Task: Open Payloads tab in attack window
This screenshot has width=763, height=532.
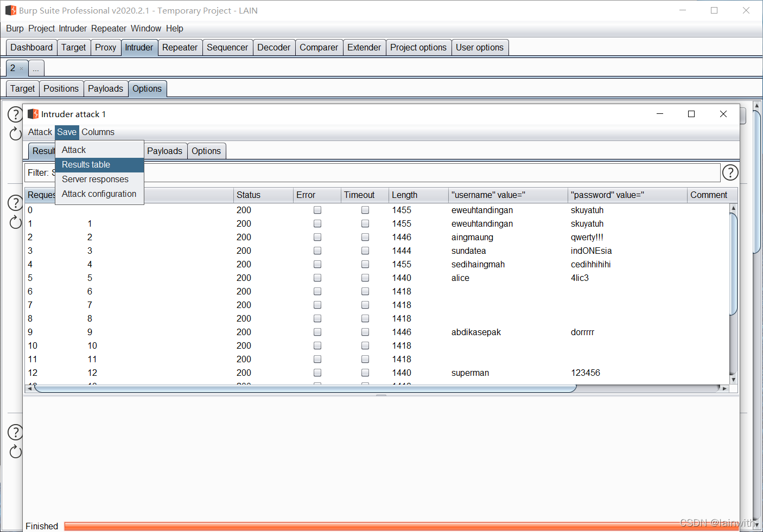Action: 165,151
